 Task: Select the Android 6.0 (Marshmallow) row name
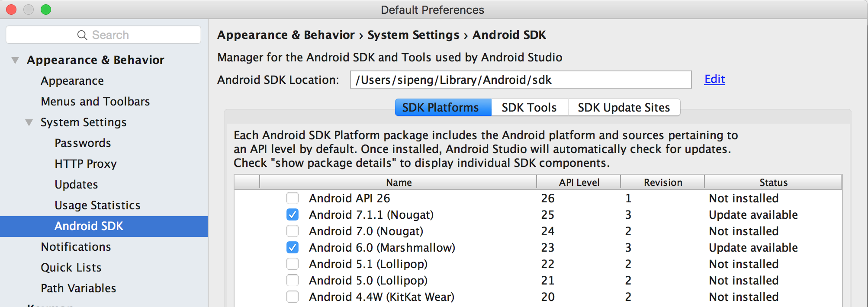(382, 248)
